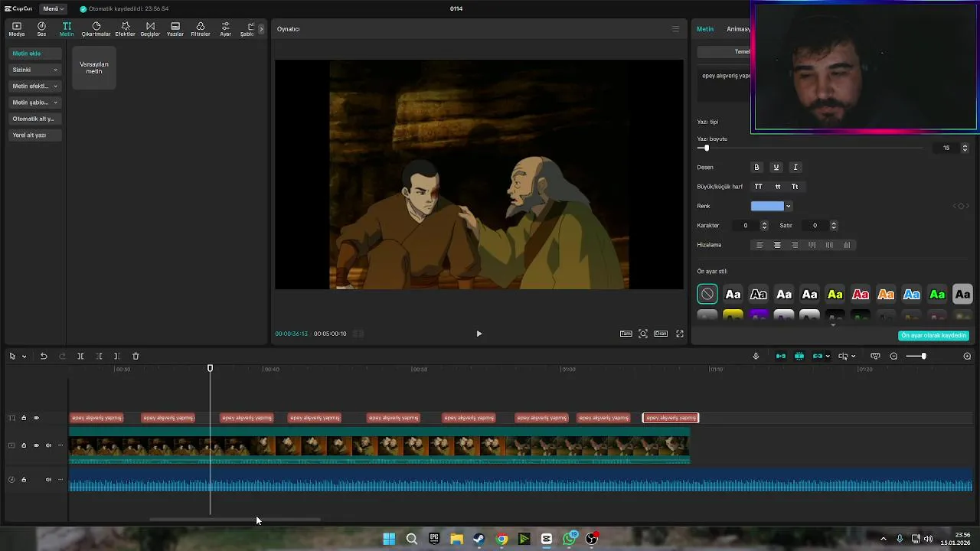980x551 pixels.
Task: Set text to all lowercase tt
Action: tap(778, 187)
